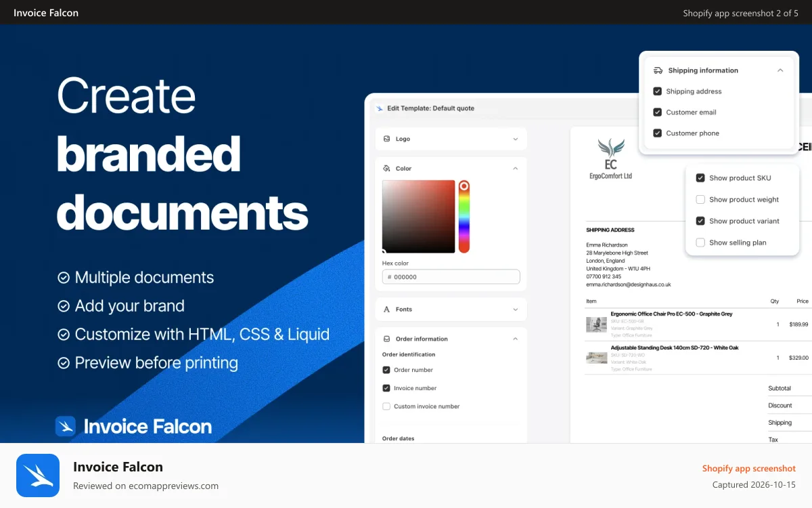Enable Show product weight
The height and width of the screenshot is (508, 812).
tap(700, 200)
